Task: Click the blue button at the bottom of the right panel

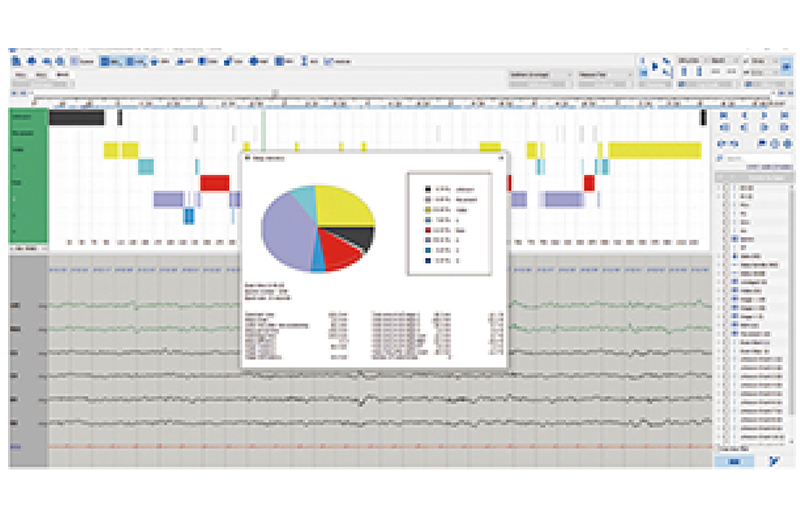Action: coord(735,461)
